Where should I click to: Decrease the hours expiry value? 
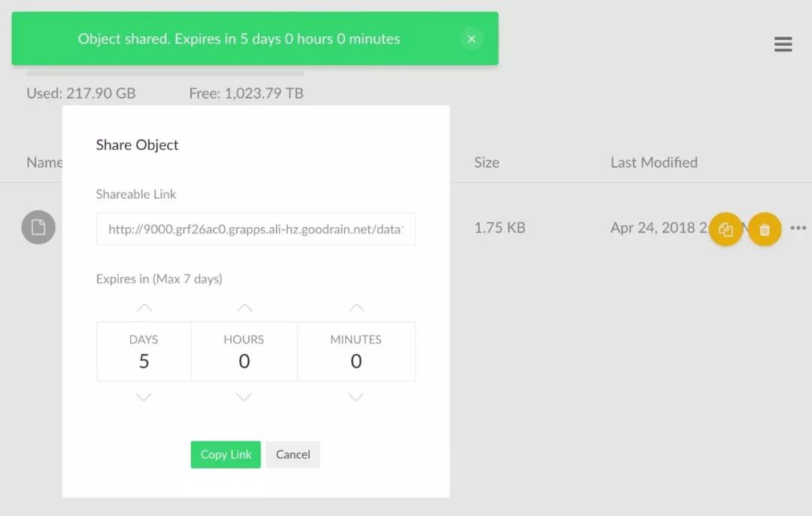[x=244, y=397]
